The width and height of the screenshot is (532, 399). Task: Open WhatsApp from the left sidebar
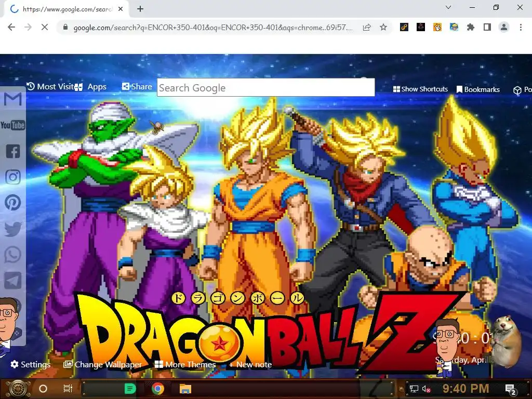[x=13, y=255]
